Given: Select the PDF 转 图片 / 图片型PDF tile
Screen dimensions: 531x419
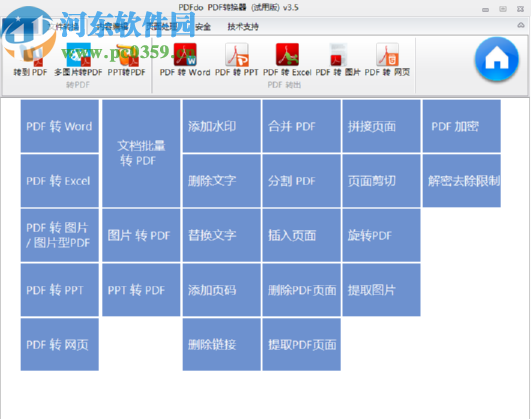Looking at the screenshot, I should pos(60,235).
